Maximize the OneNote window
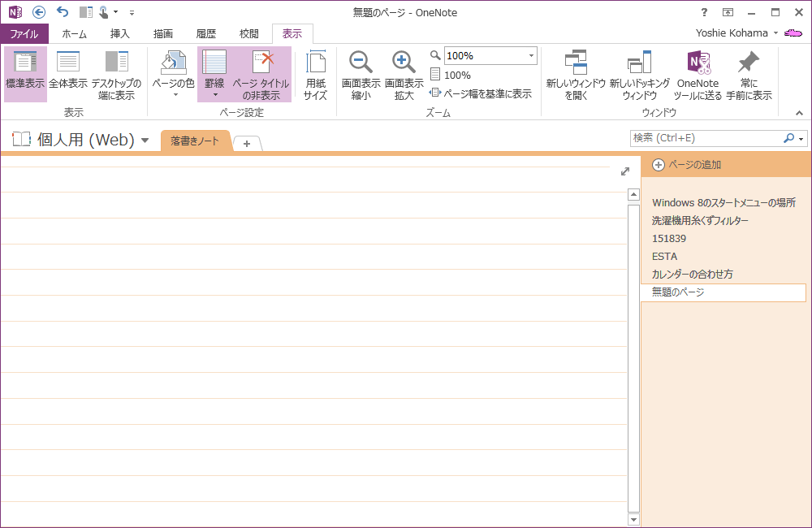Viewport: 812px width, 528px height. [775, 12]
